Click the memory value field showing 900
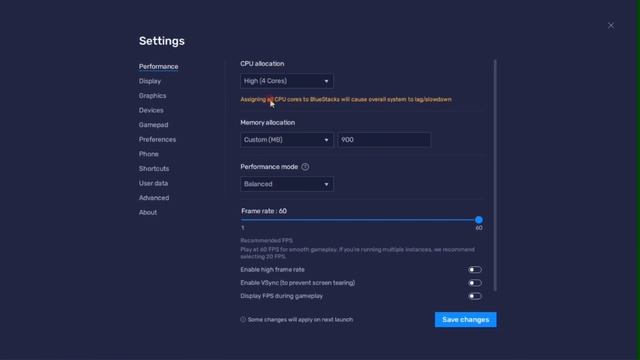The image size is (640, 360). (x=384, y=140)
